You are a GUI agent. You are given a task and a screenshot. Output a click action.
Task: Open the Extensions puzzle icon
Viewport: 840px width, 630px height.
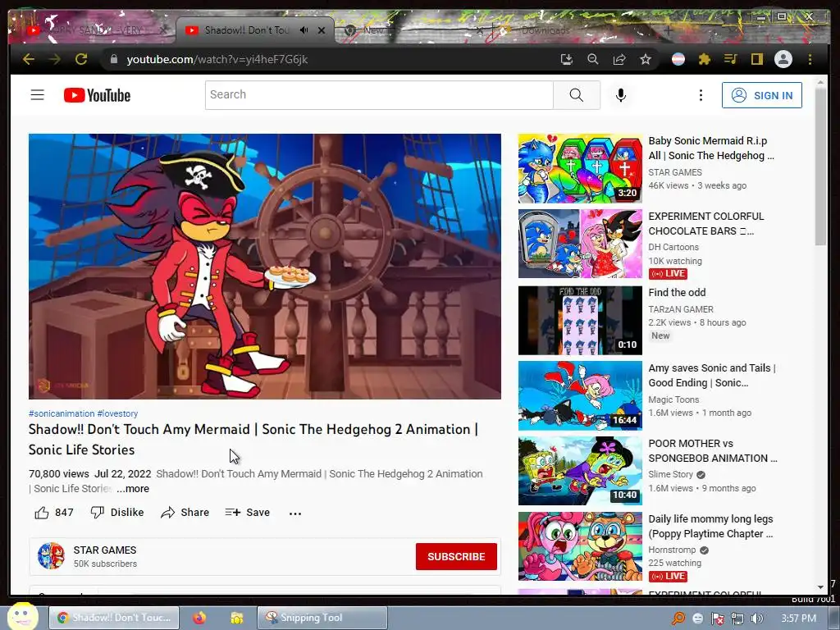pyautogui.click(x=705, y=59)
